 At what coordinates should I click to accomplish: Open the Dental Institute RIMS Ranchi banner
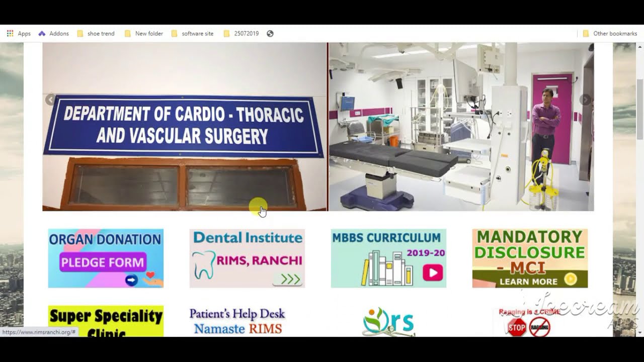pyautogui.click(x=247, y=258)
